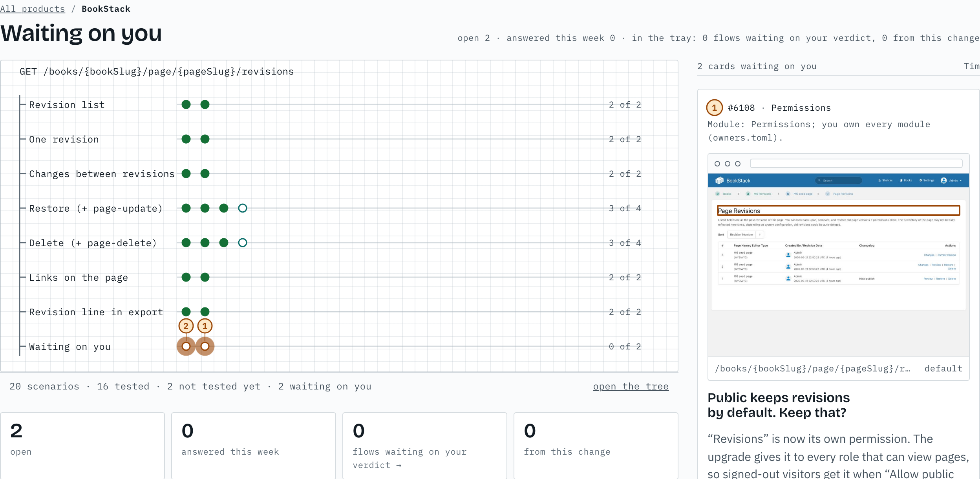Click the '3 of 4' count in Restore row
Viewport: 980px width, 479px height.
tap(625, 208)
